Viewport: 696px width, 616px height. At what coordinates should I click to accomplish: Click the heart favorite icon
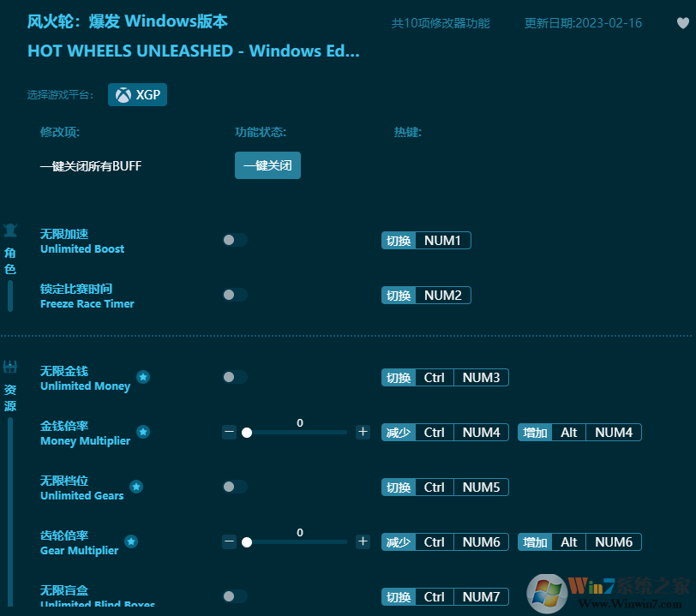682,22
